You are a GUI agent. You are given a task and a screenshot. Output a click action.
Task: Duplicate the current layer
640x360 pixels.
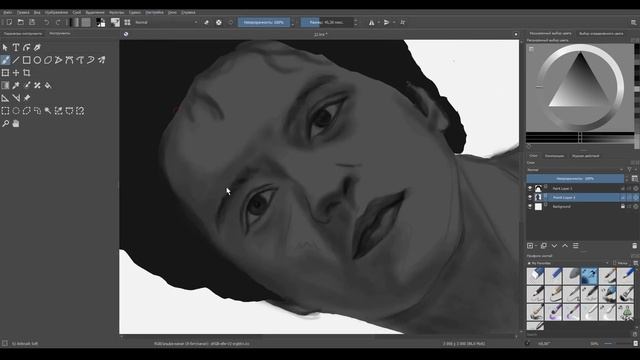pos(543,246)
